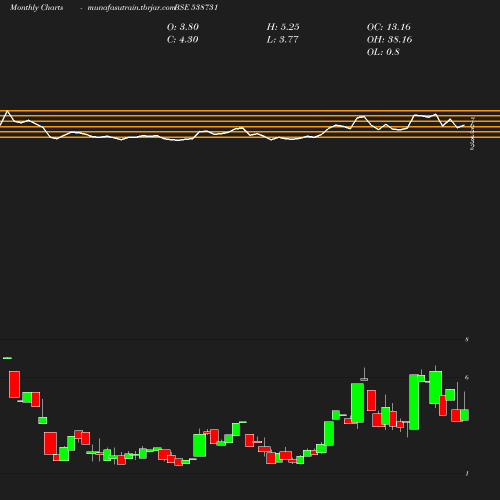Image resolution: width=500 pixels, height=500 pixels.
Task: Click the OL: 0.8 value
Action: click(383, 52)
